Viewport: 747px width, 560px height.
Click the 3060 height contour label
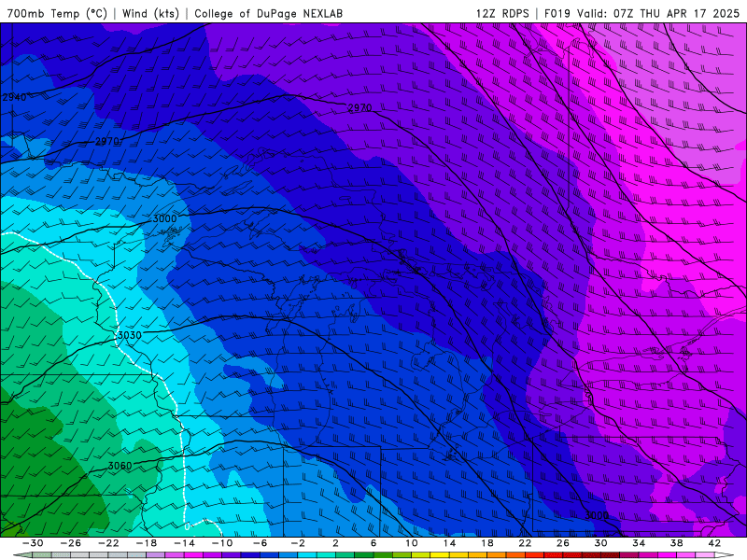(120, 466)
